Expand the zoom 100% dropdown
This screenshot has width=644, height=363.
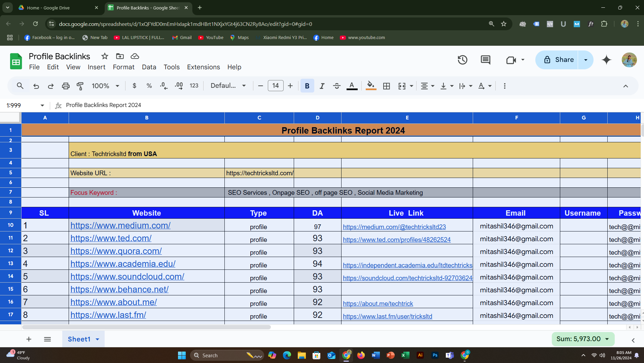pyautogui.click(x=105, y=86)
